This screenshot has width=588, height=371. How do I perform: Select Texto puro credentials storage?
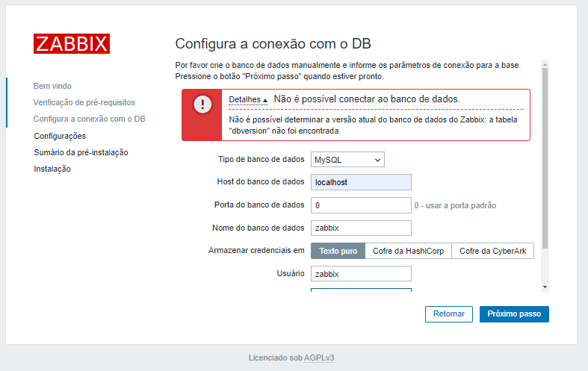pyautogui.click(x=338, y=251)
